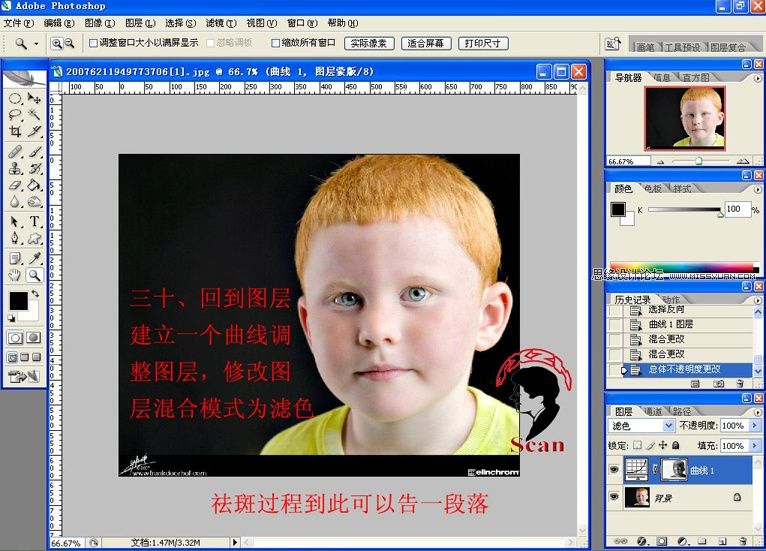Screen dimensions: 766x551
Task: Switch to the 路径 tab
Action: 681,411
